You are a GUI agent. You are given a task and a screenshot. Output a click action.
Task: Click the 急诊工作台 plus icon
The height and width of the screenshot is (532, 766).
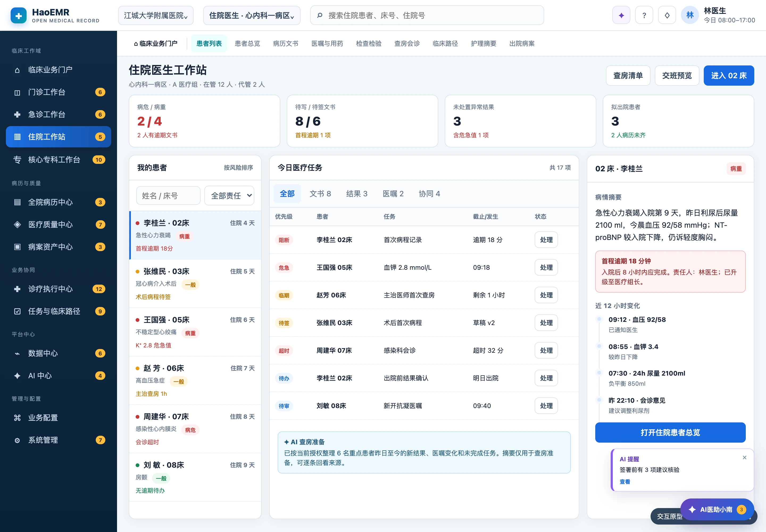coord(17,115)
